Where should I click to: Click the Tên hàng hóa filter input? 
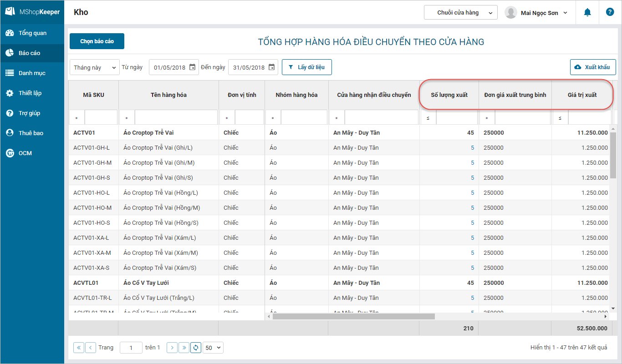coord(176,118)
